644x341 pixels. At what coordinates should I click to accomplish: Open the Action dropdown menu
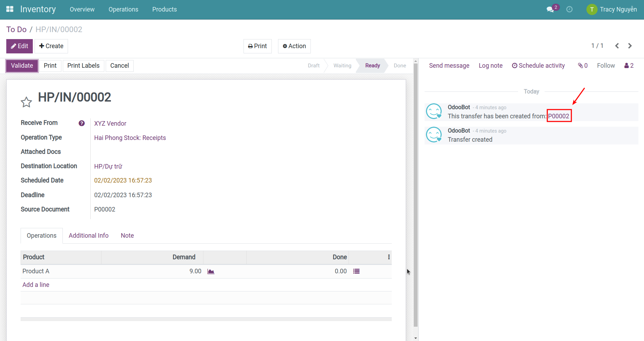[294, 46]
